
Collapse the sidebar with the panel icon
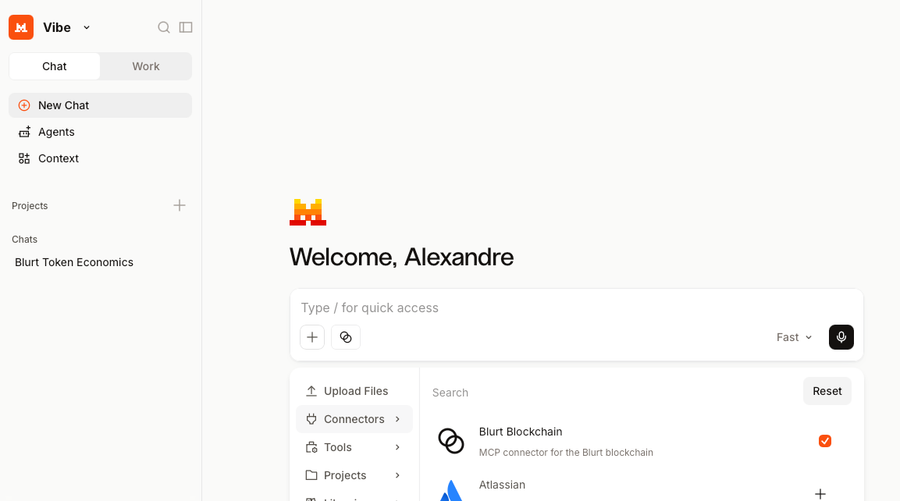185,28
